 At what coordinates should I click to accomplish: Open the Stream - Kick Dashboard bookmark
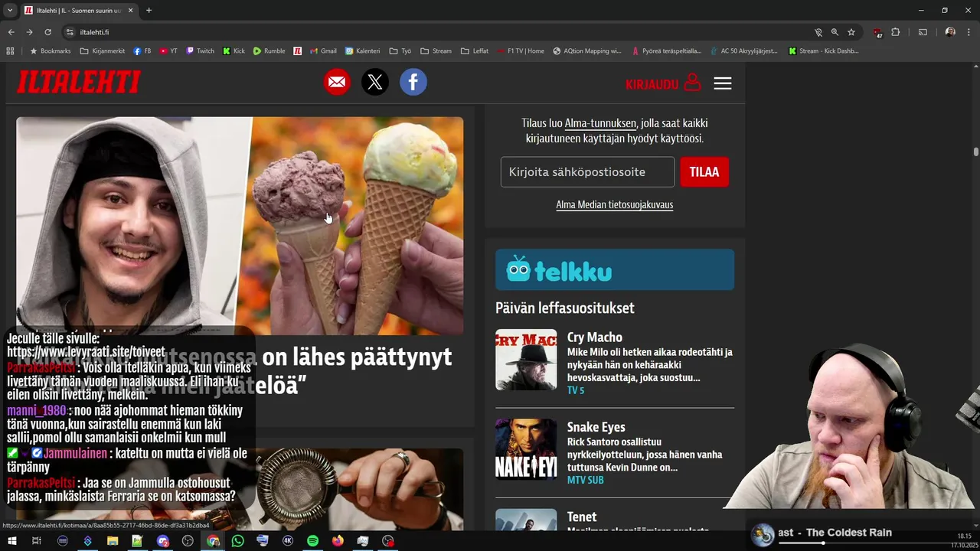[823, 51]
